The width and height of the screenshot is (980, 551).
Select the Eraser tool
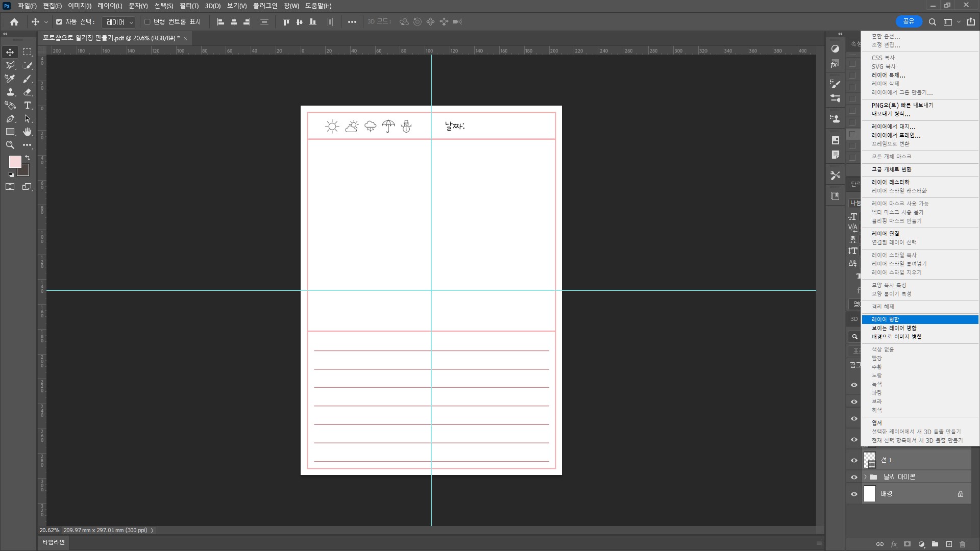(x=28, y=92)
